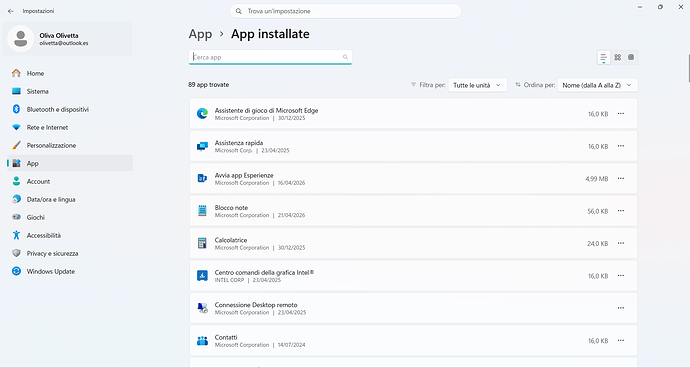This screenshot has width=690, height=368.
Task: Open options for Centro comandi della grafica Intel
Action: point(621,276)
